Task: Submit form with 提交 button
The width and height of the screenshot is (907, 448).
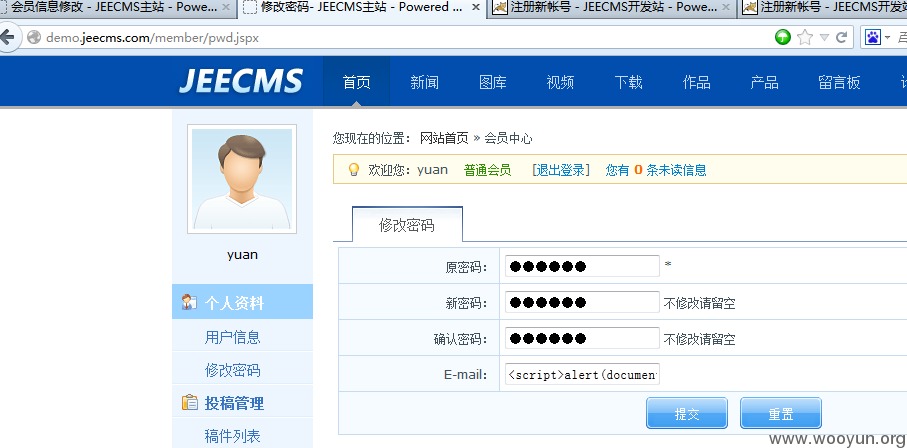Action: tap(687, 413)
